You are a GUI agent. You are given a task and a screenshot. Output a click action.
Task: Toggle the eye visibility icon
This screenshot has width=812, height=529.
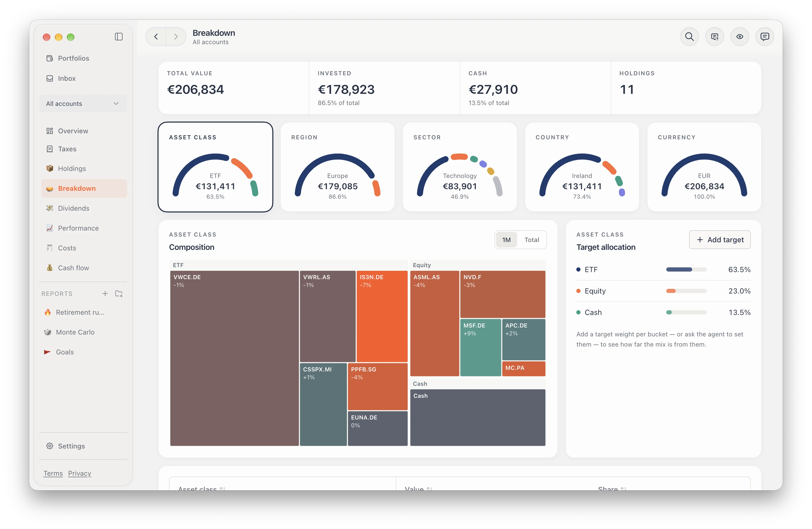click(x=739, y=37)
